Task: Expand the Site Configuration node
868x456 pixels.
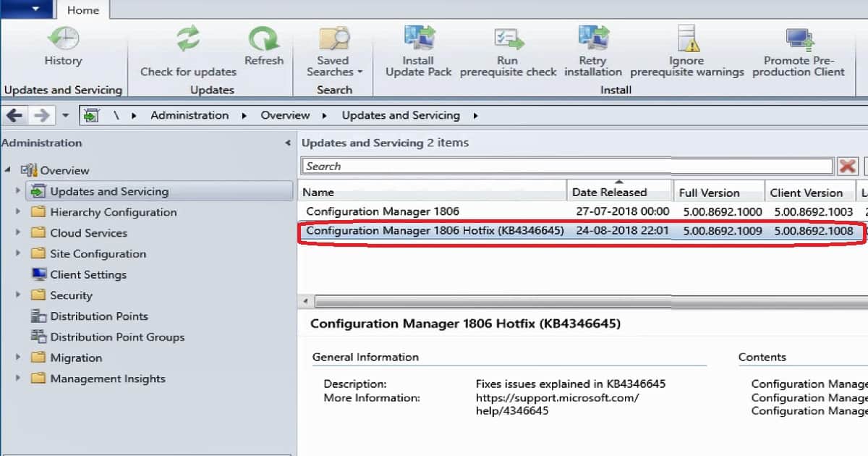Action: tap(18, 254)
